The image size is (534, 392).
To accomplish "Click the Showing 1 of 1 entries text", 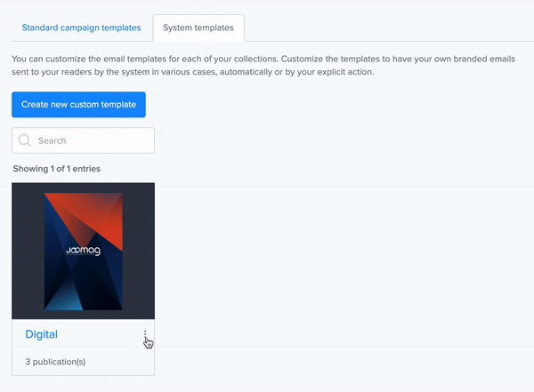I will pos(62,168).
